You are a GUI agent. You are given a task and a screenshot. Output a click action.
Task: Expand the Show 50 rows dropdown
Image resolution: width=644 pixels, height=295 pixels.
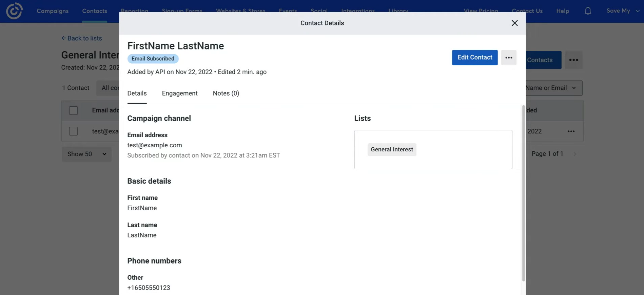point(87,154)
